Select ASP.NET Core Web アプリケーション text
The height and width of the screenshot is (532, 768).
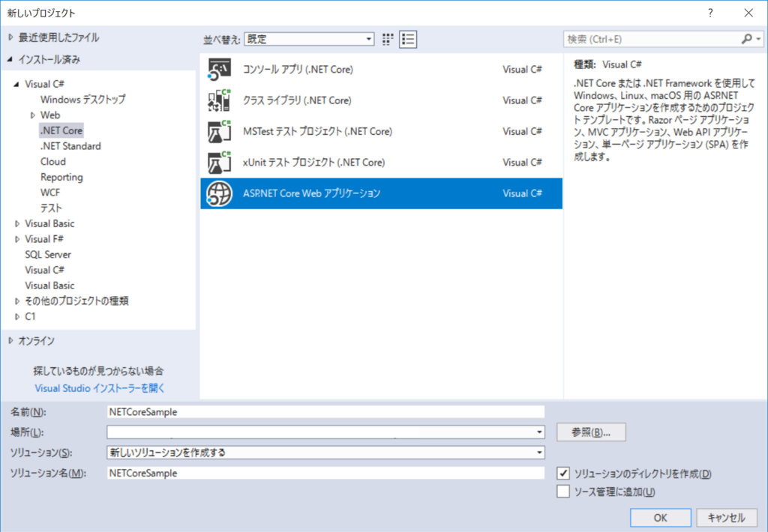point(311,193)
